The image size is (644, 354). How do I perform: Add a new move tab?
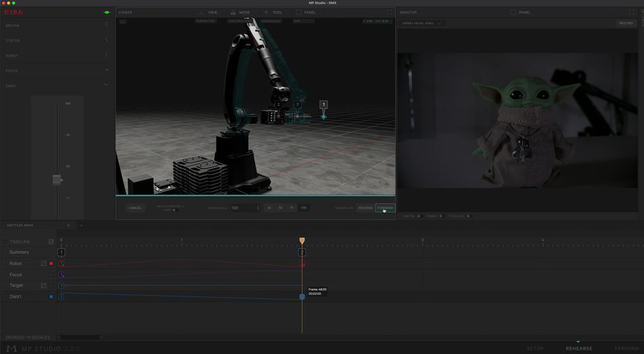point(81,225)
